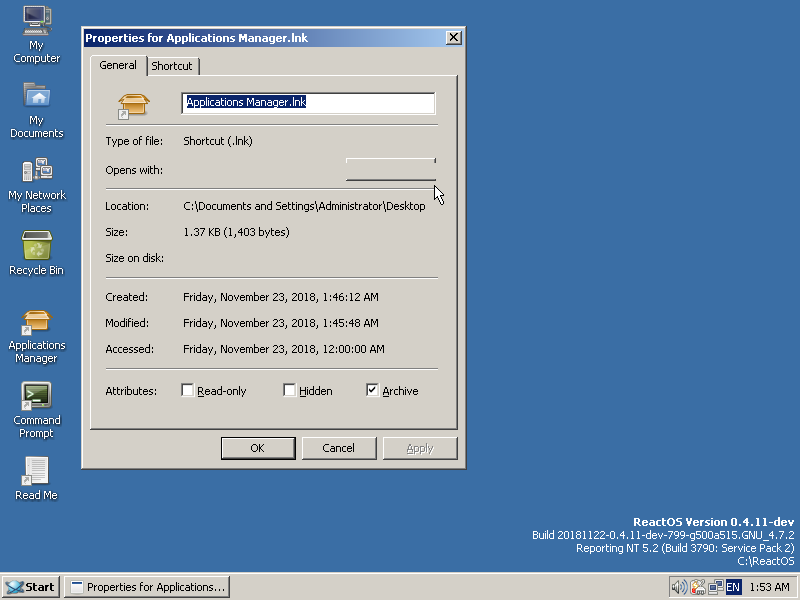Image resolution: width=800 pixels, height=600 pixels.
Task: Select the My Network Places icon
Action: pos(37,185)
